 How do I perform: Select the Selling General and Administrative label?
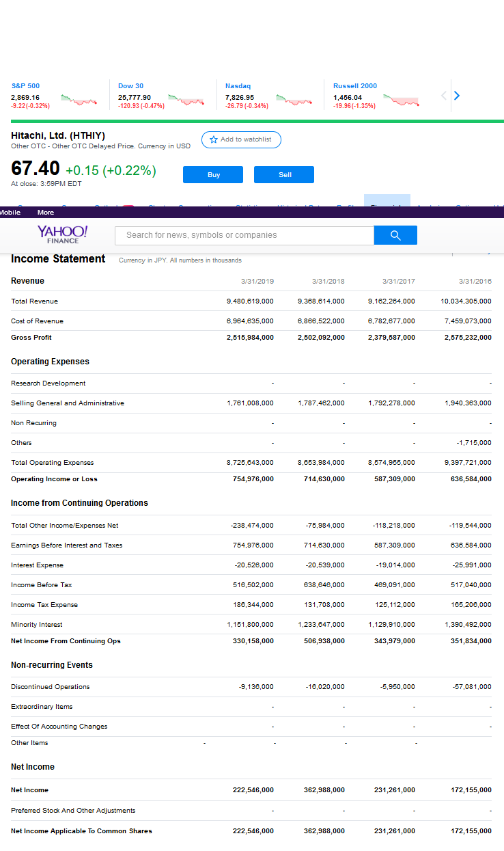[68, 403]
